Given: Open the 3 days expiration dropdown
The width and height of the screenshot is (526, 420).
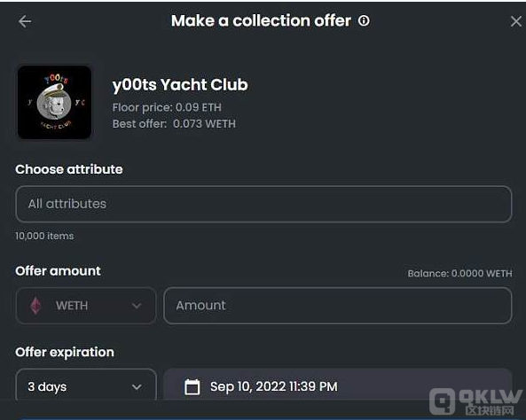Looking at the screenshot, I should (86, 385).
